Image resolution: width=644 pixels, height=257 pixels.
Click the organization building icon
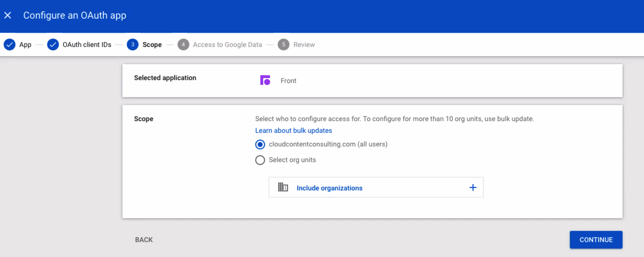click(x=283, y=187)
